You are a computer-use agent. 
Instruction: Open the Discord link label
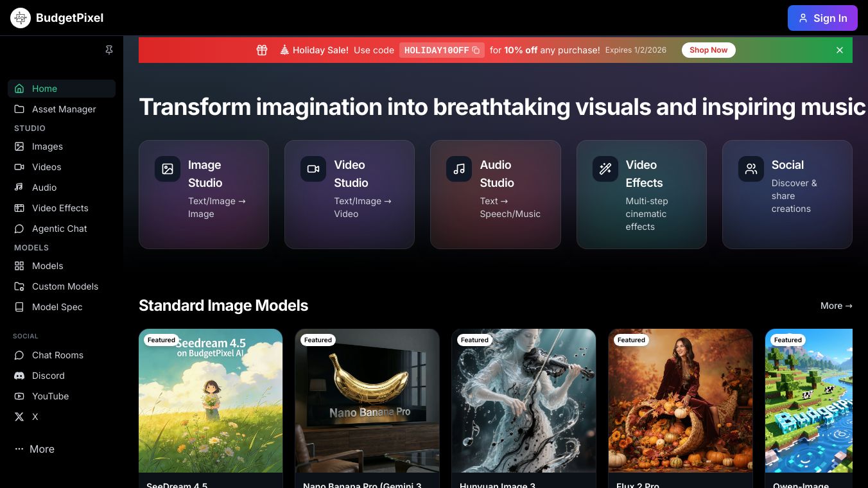pyautogui.click(x=48, y=376)
